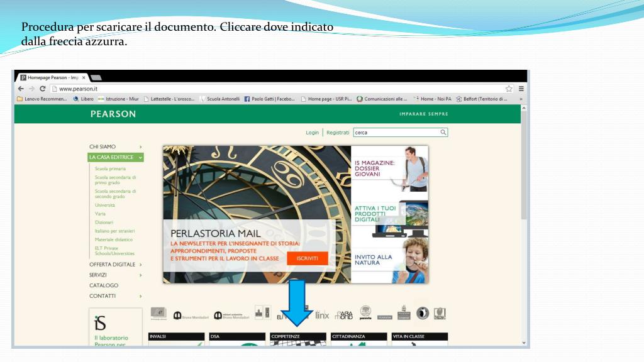Open Comunicazioni alle... bookmark
Viewport: 644px width, 362px height.
382,99
